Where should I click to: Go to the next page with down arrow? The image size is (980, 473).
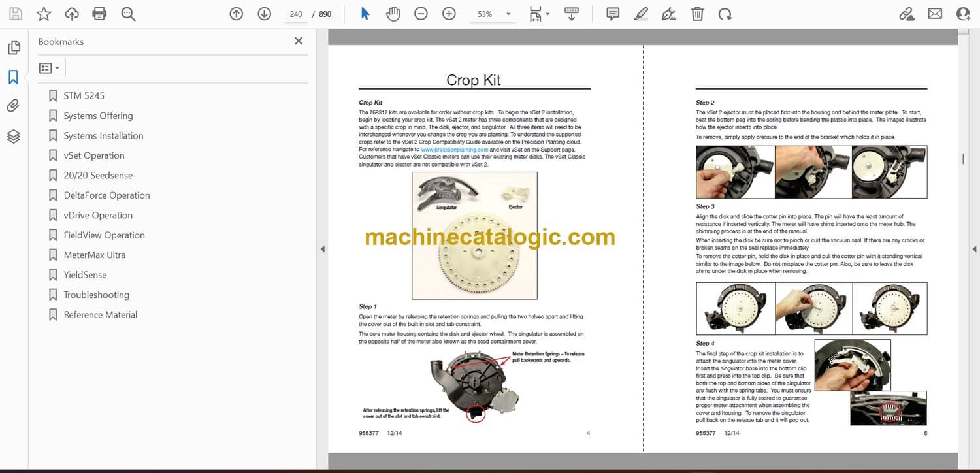click(x=265, y=14)
